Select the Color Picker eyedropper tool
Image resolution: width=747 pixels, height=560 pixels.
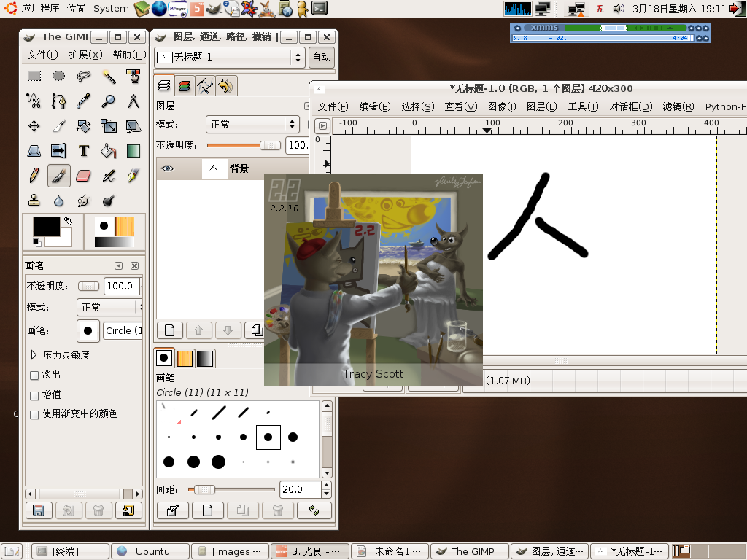pyautogui.click(x=83, y=101)
